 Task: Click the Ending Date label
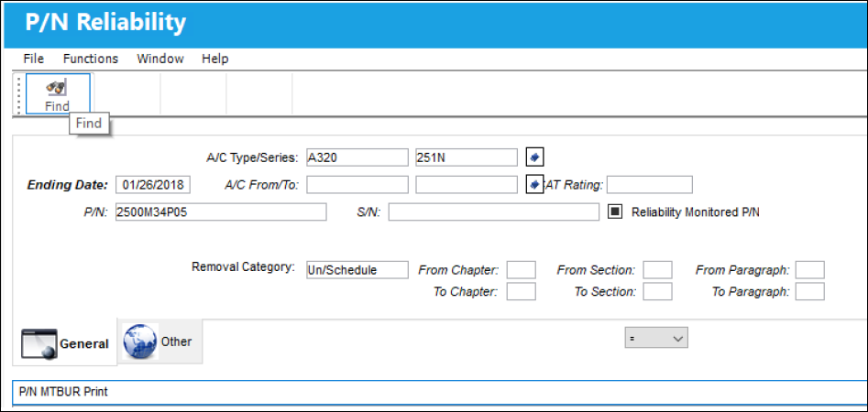pyautogui.click(x=68, y=185)
